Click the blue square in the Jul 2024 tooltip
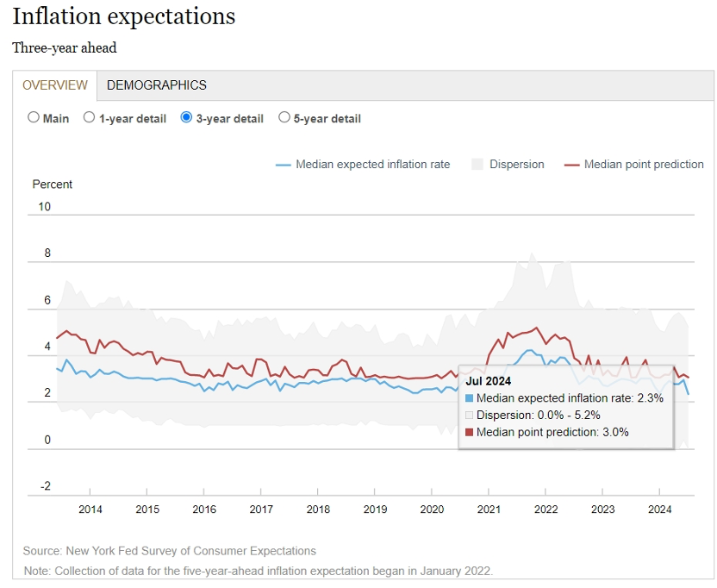This screenshot has height=588, width=717. (x=469, y=398)
